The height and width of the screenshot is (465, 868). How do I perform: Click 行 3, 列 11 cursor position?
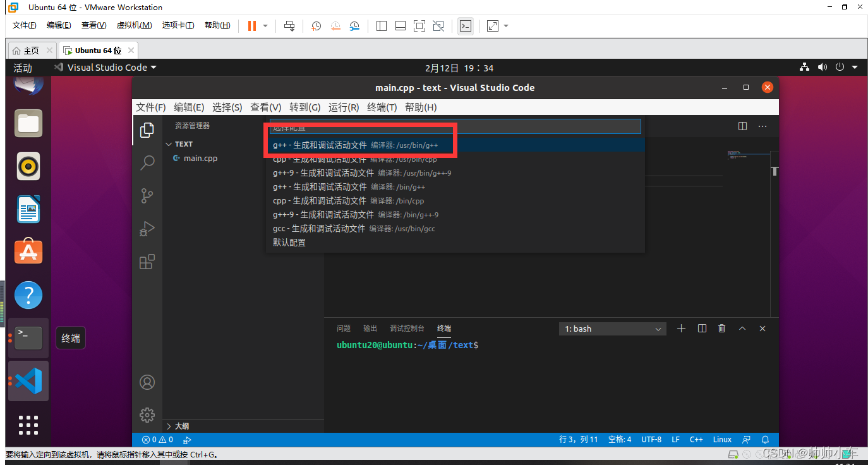tap(578, 440)
